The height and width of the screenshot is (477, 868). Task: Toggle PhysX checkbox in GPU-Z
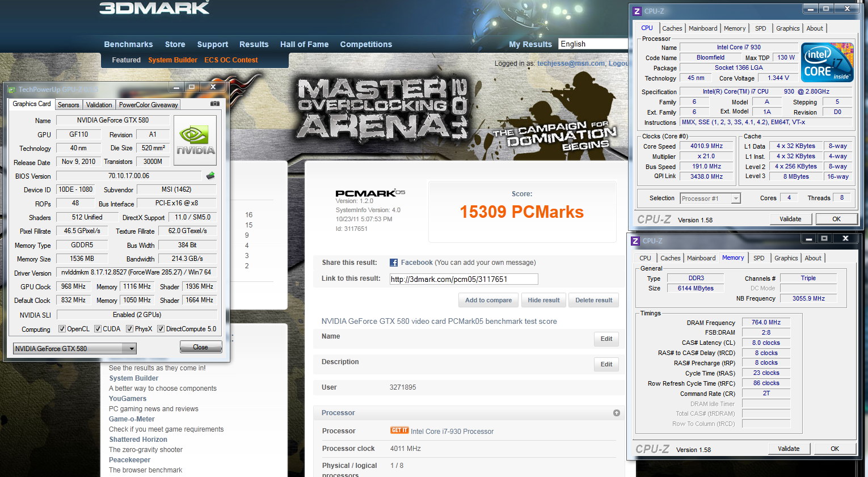coord(129,329)
